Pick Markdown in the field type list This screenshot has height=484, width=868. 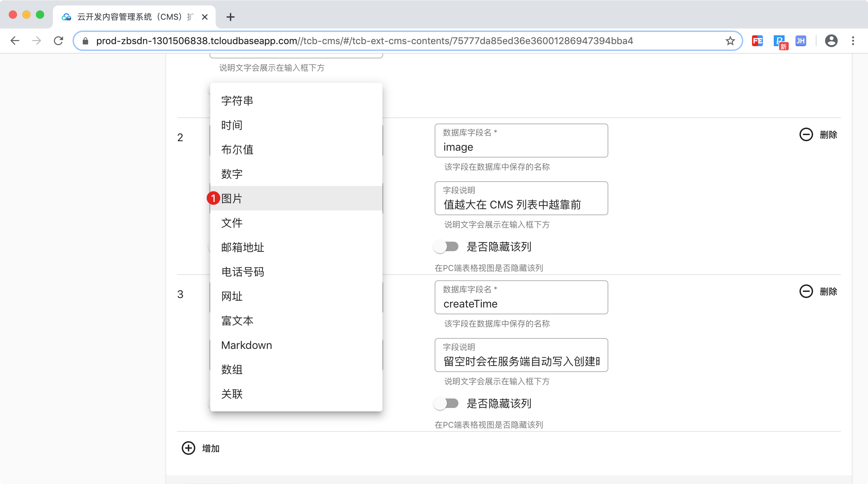click(246, 345)
